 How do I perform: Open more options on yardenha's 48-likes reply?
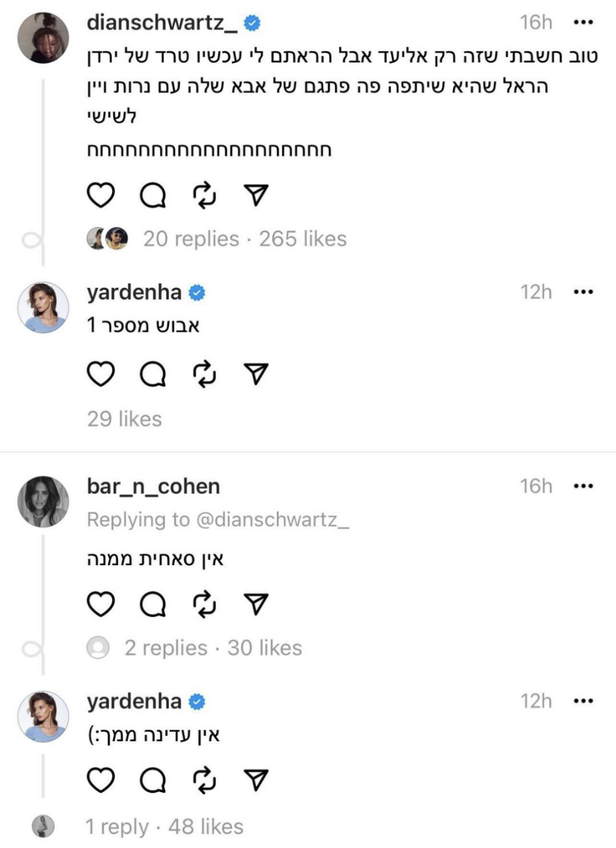583,701
